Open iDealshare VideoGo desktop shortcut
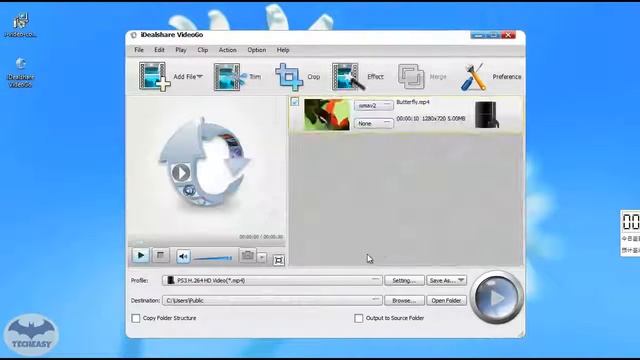Image resolution: width=640 pixels, height=360 pixels. click(20, 73)
